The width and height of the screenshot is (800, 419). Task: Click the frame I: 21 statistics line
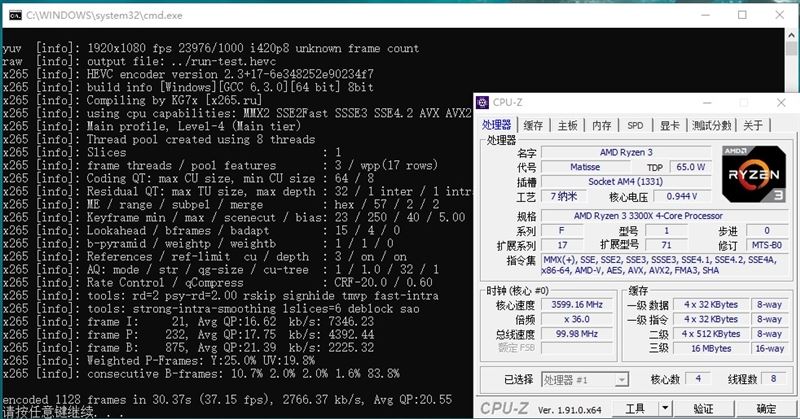(x=188, y=322)
